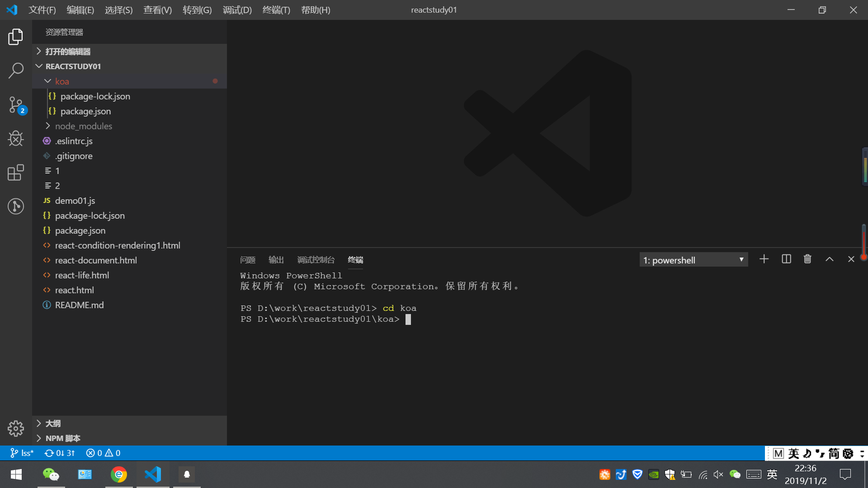This screenshot has height=488, width=868.
Task: Open a new terminal with the plus icon
Action: (764, 259)
